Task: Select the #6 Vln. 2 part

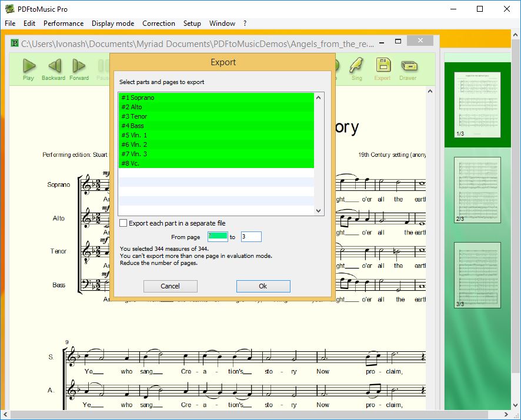Action: pyautogui.click(x=216, y=145)
